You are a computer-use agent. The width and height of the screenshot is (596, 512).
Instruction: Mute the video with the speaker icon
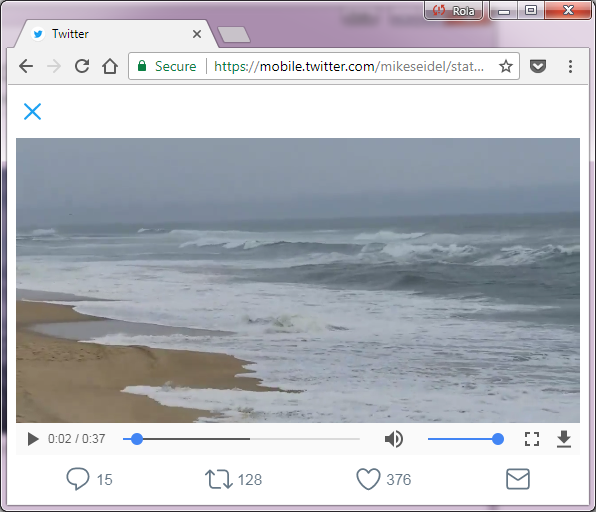point(394,439)
